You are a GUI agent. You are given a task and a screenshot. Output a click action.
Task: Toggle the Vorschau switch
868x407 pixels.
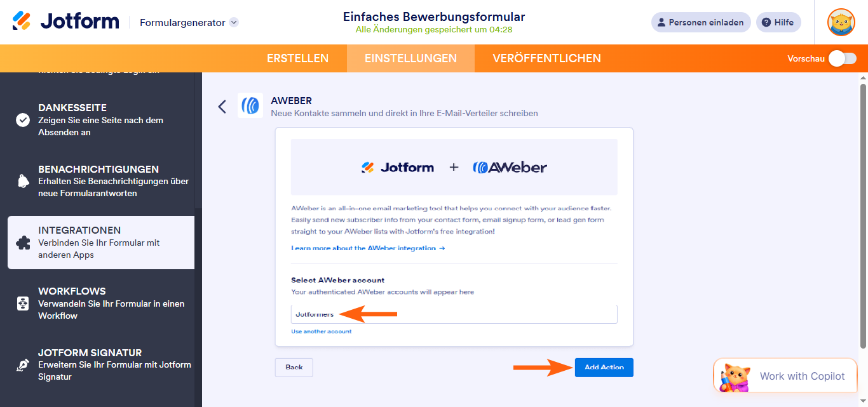(x=843, y=57)
